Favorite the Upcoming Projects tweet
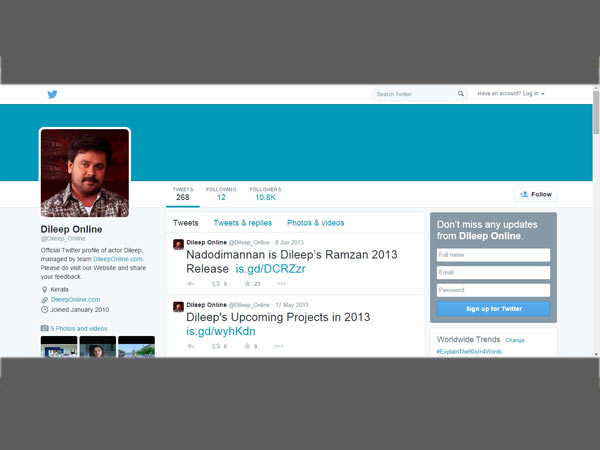 [247, 346]
